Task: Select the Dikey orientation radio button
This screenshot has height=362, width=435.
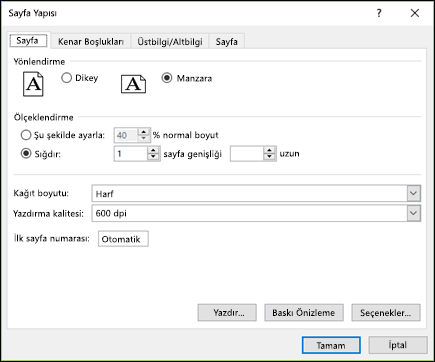Action: 66,78
